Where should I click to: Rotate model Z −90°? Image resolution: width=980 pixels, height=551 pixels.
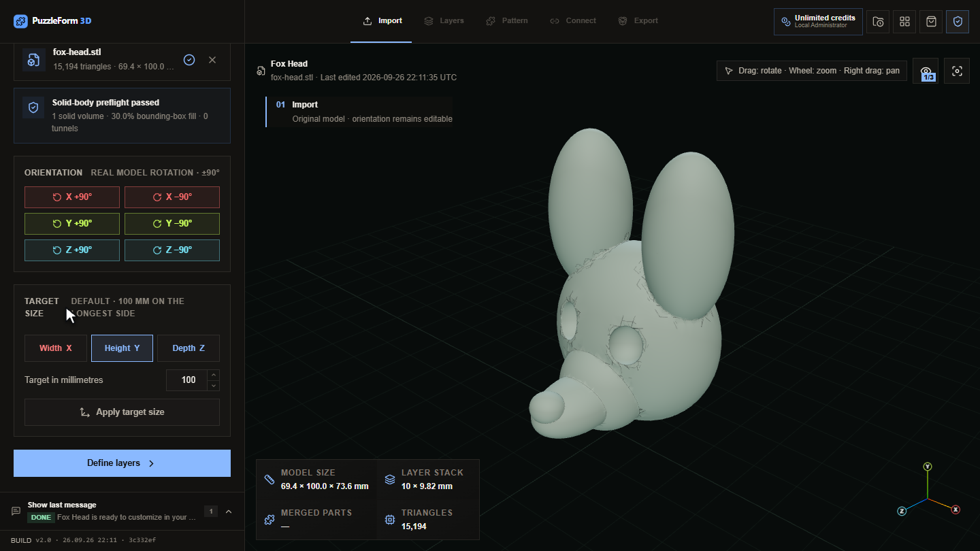pyautogui.click(x=172, y=250)
